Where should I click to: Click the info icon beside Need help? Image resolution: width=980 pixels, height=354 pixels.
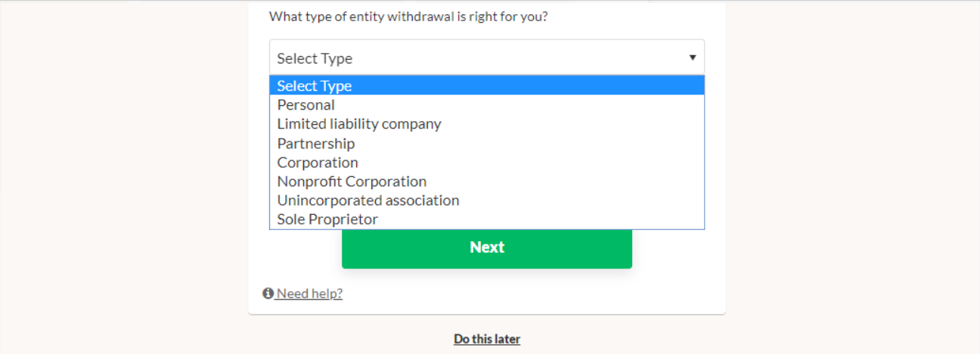click(268, 293)
